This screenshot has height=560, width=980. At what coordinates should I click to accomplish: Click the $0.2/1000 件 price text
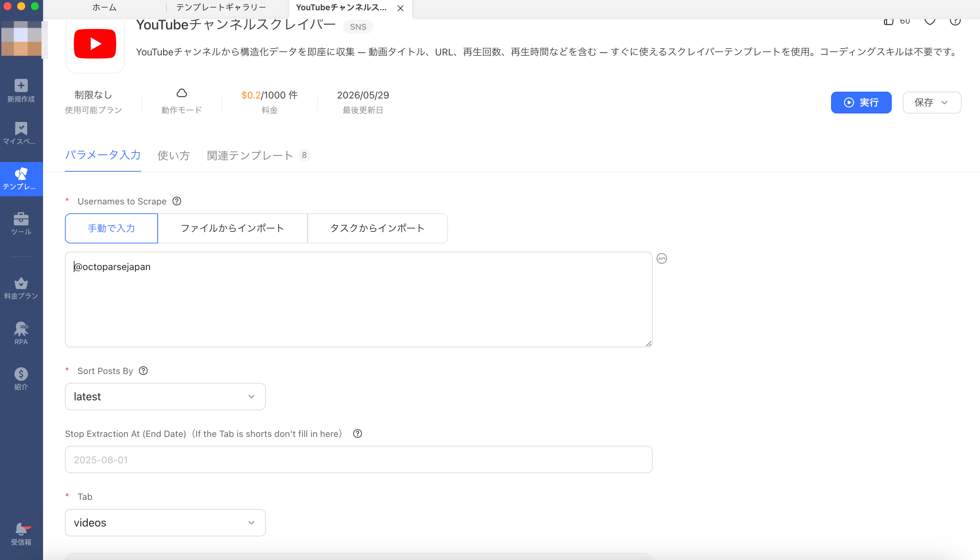pyautogui.click(x=269, y=95)
